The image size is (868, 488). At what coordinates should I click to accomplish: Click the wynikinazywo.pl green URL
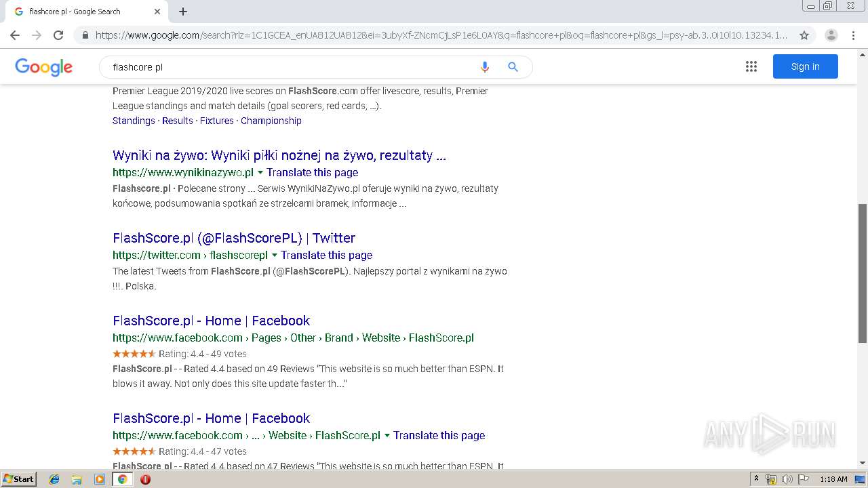pos(183,172)
